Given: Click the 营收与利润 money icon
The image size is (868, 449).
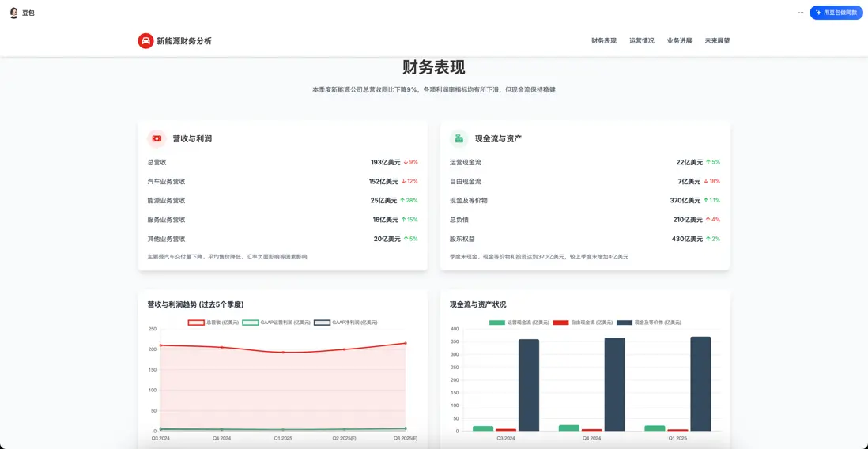Looking at the screenshot, I should click(x=157, y=139).
